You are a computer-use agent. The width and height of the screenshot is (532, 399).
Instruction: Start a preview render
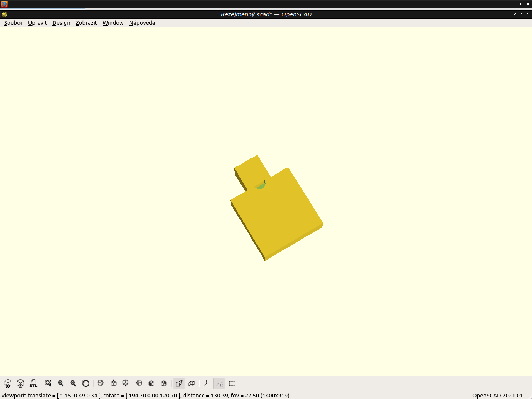coord(8,383)
